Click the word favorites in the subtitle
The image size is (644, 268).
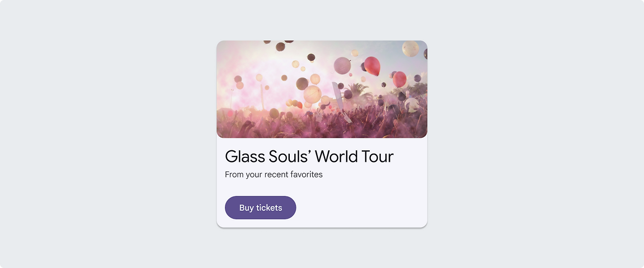click(306, 174)
